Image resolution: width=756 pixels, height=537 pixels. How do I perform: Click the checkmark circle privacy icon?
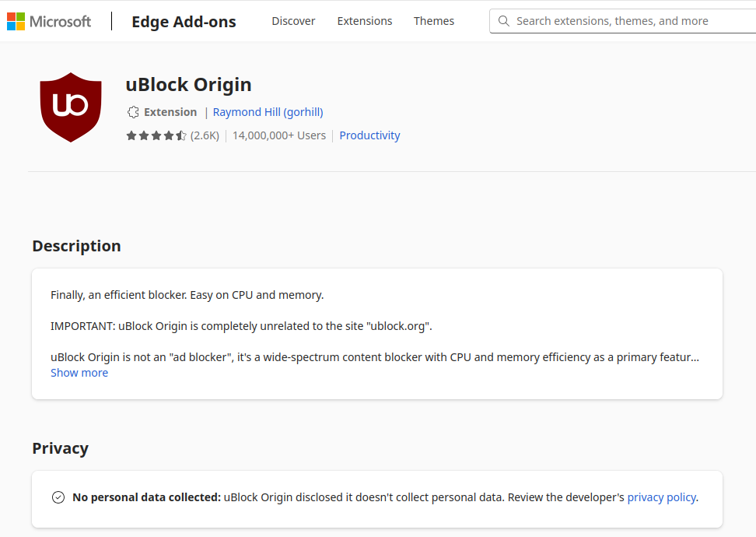click(x=58, y=497)
